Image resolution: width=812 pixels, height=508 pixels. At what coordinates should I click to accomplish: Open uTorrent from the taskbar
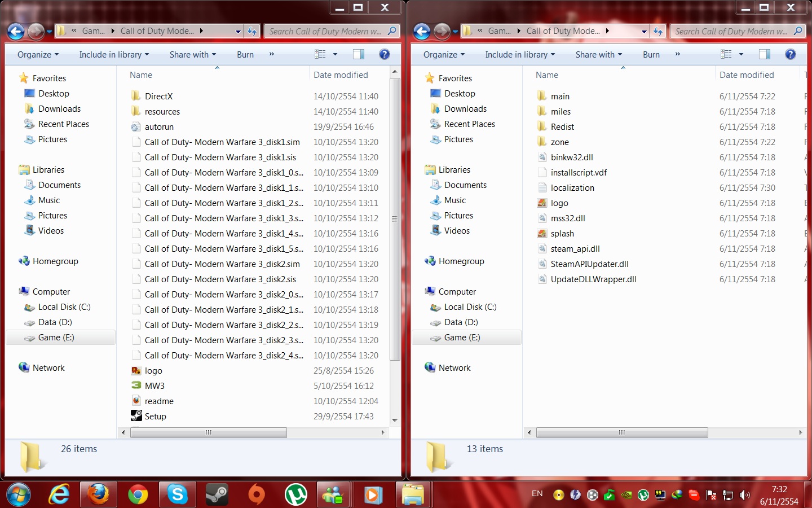click(x=295, y=495)
